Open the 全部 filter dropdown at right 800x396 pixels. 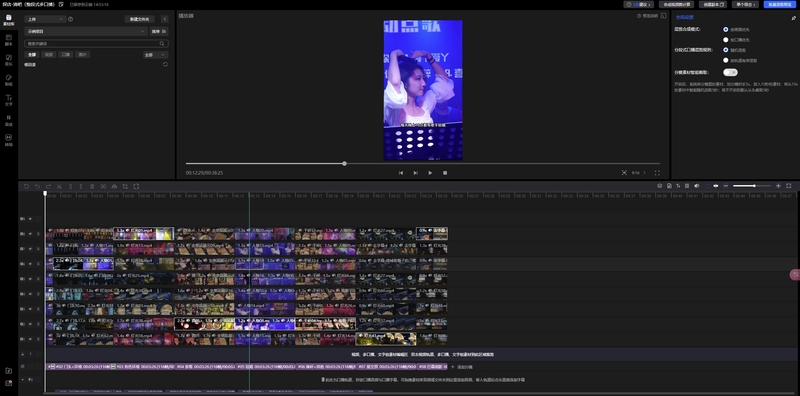(x=156, y=55)
